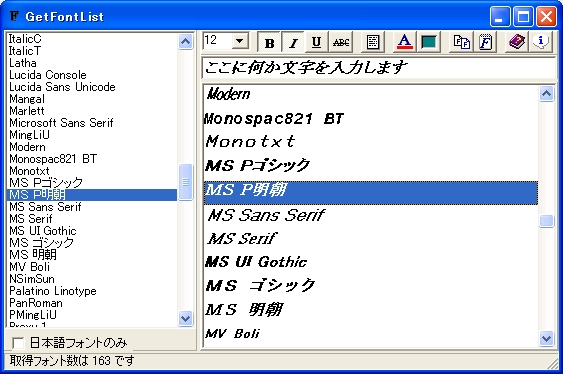Viewport: 563px width, 374px height.
Task: Click MS UI Gothic preview sample
Action: [x=256, y=262]
